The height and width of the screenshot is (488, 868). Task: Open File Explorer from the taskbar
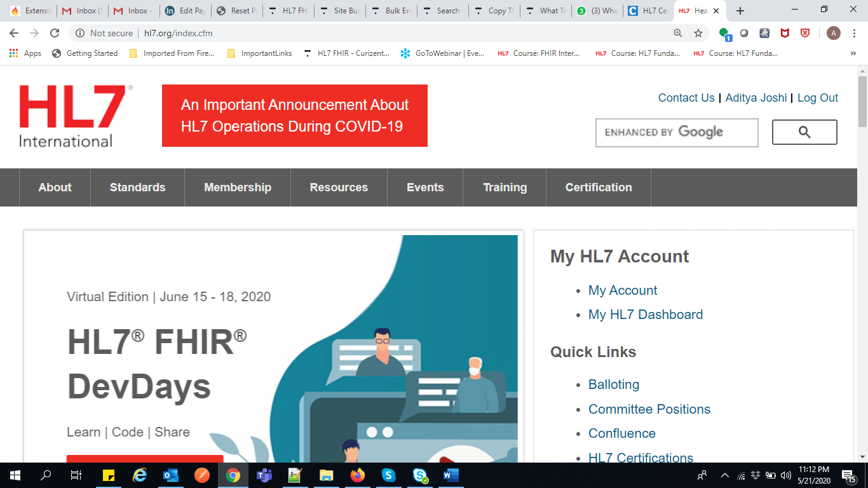pyautogui.click(x=326, y=475)
